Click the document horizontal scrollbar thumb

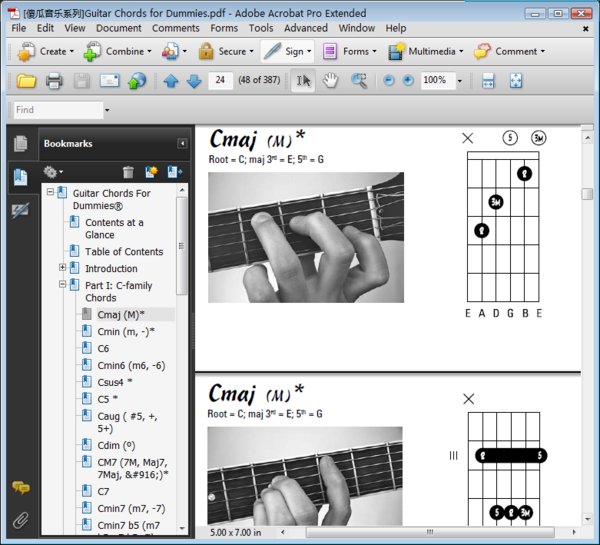point(430,532)
